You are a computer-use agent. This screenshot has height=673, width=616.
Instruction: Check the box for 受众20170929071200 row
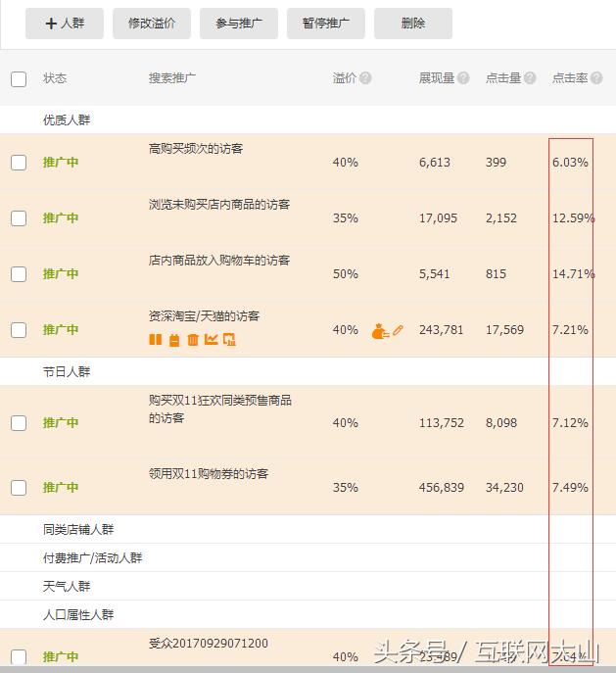tap(19, 657)
